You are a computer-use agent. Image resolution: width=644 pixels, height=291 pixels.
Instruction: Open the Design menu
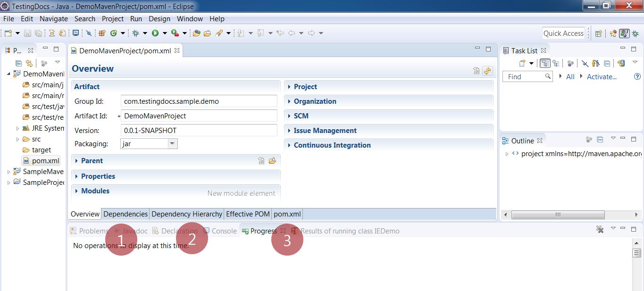159,19
